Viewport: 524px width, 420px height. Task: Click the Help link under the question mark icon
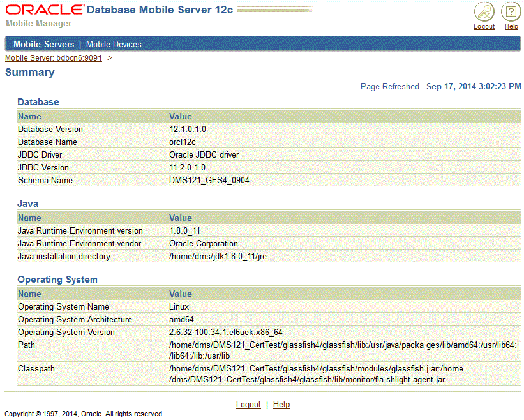coord(511,26)
